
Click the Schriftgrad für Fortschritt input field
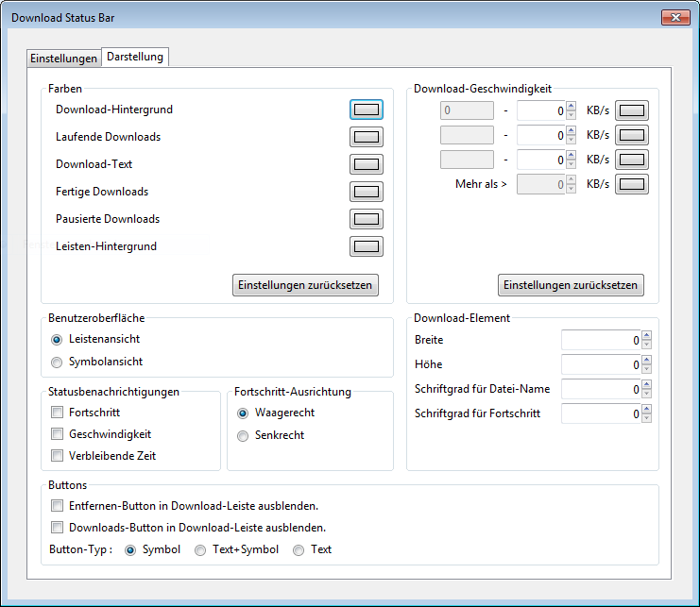point(600,413)
